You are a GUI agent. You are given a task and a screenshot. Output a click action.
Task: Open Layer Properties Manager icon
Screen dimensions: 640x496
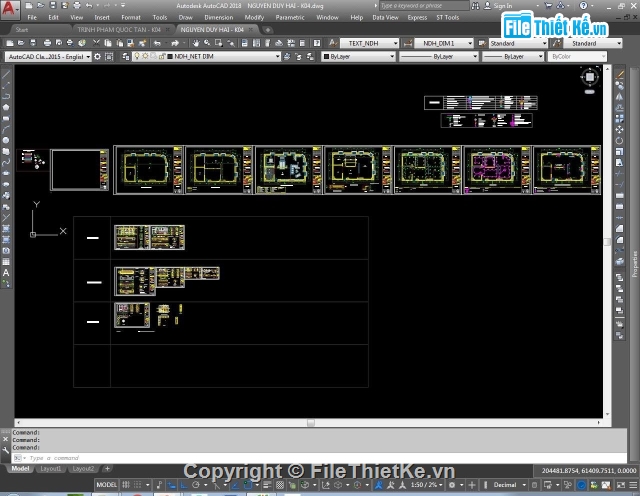pos(126,57)
